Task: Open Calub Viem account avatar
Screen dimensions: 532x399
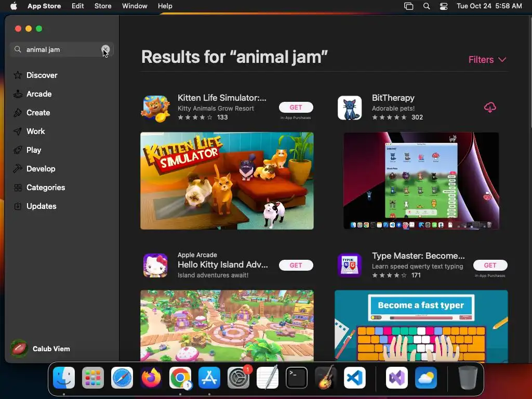Action: pyautogui.click(x=19, y=349)
